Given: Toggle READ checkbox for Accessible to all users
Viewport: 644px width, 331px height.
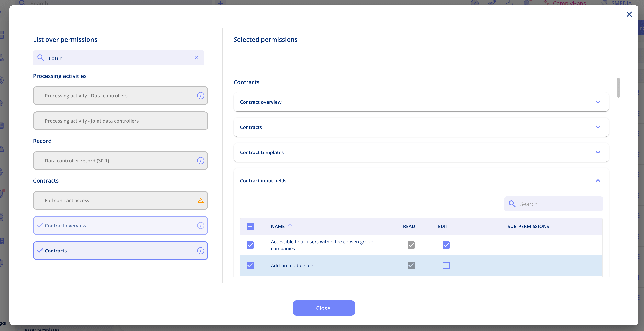Looking at the screenshot, I should [411, 245].
